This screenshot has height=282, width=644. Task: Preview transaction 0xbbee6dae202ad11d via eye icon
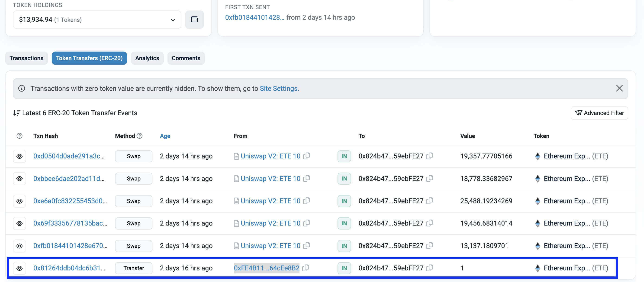(x=19, y=179)
